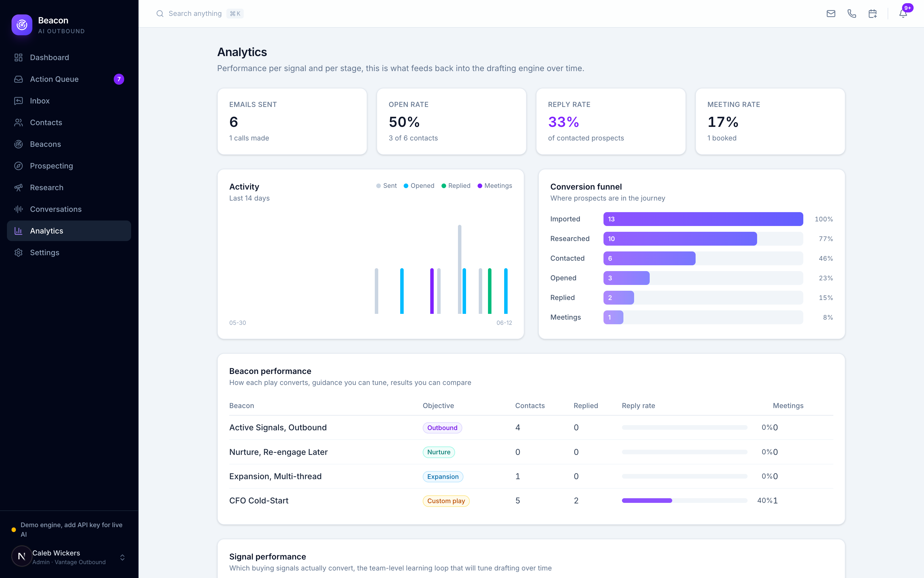Click the Objective column header
The height and width of the screenshot is (578, 924).
tap(438, 405)
